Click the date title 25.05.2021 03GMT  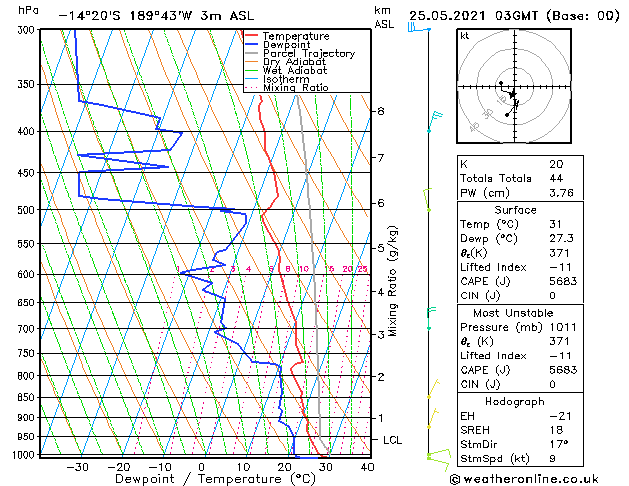473,16
